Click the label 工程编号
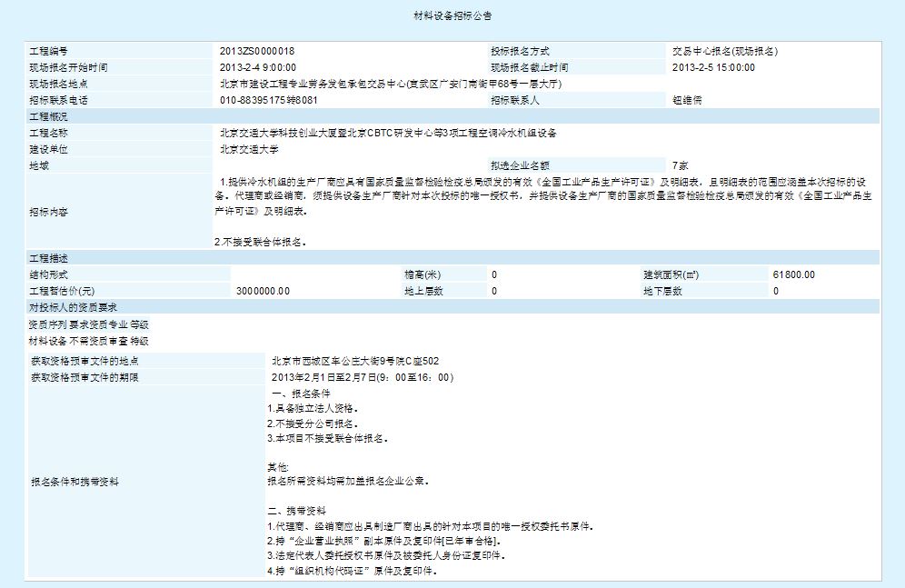 [x=48, y=52]
